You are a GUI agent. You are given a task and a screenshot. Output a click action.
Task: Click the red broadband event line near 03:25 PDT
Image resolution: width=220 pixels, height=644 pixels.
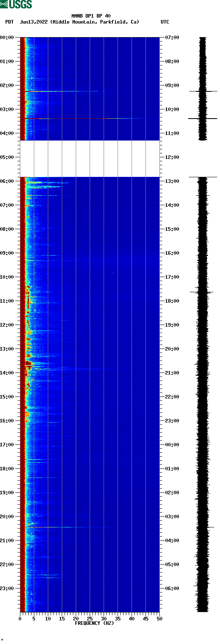(x=90, y=119)
